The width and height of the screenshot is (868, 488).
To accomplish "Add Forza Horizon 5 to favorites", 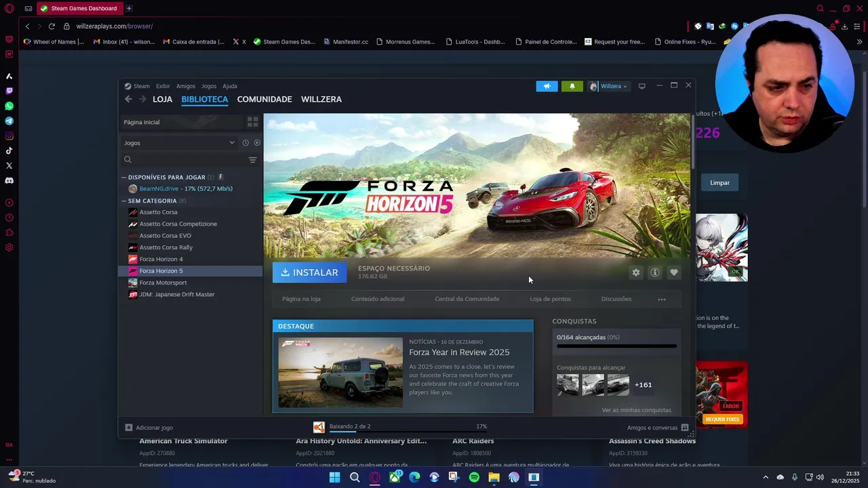I will pyautogui.click(x=673, y=272).
